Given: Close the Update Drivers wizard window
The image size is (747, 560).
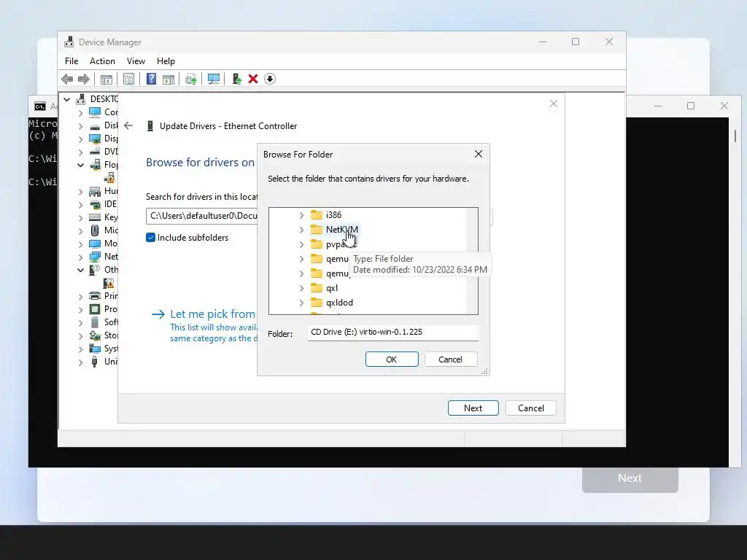Looking at the screenshot, I should coord(553,104).
